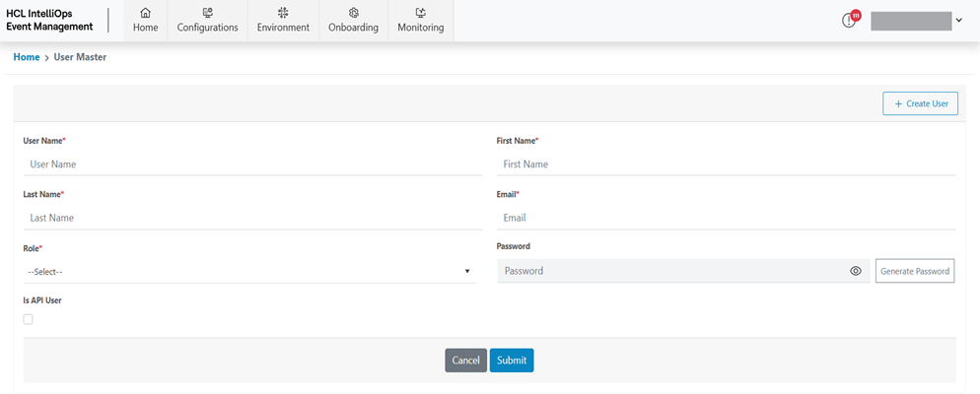This screenshot has height=394, width=980.
Task: Click the plus icon on Create User
Action: pyautogui.click(x=898, y=103)
